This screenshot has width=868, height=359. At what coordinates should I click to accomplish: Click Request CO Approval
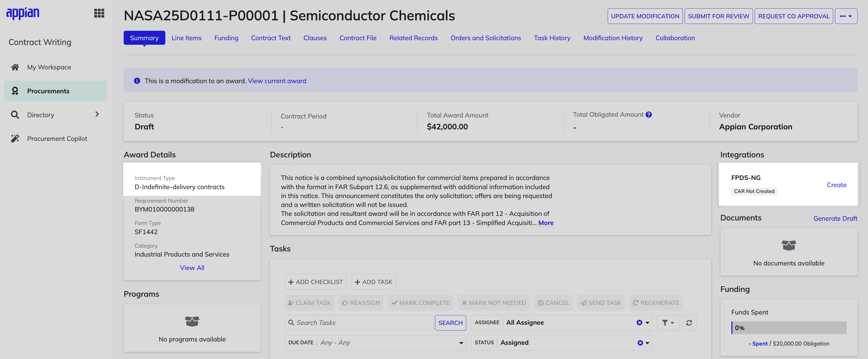[x=794, y=16]
